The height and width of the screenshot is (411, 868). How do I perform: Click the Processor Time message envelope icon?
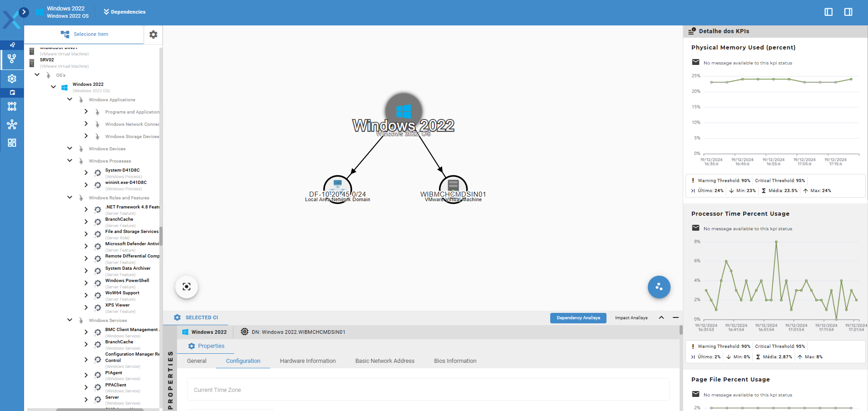point(695,228)
